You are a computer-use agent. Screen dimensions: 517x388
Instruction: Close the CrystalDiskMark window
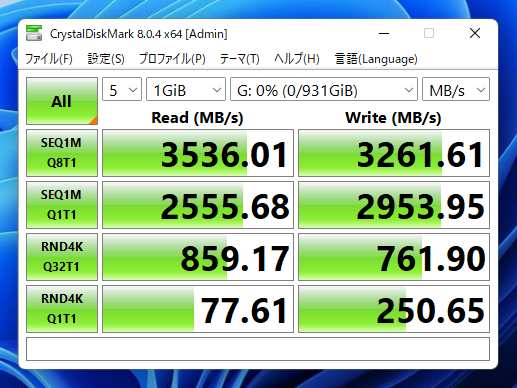pos(475,33)
